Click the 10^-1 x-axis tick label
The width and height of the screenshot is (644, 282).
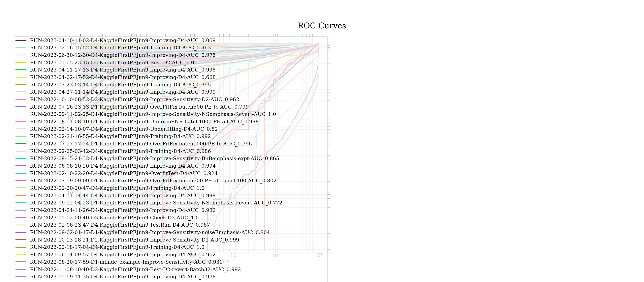tap(277, 255)
